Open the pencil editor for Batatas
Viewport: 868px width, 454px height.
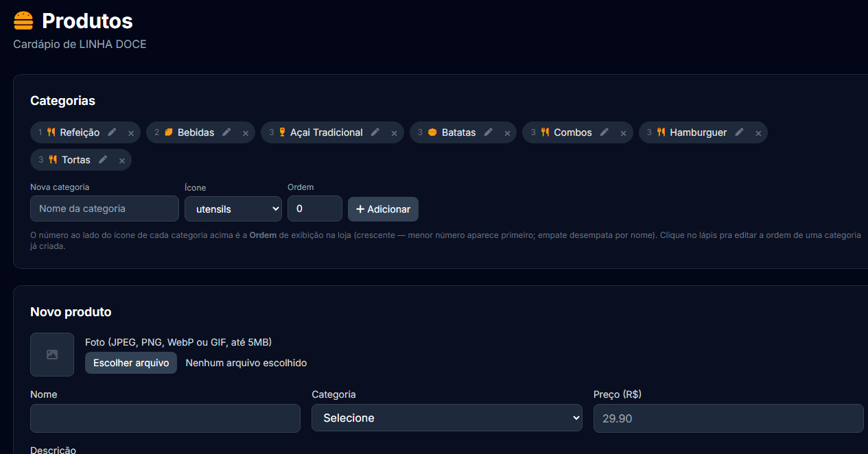pyautogui.click(x=489, y=132)
